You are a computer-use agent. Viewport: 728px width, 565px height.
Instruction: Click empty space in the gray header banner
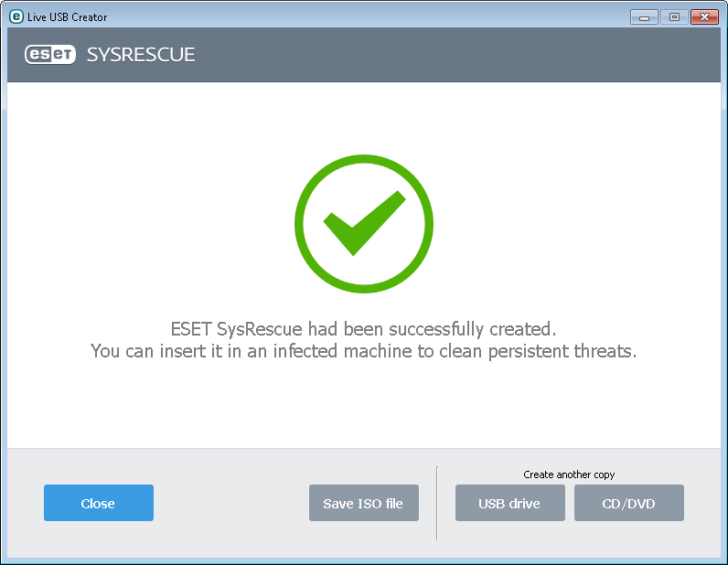pyautogui.click(x=457, y=55)
